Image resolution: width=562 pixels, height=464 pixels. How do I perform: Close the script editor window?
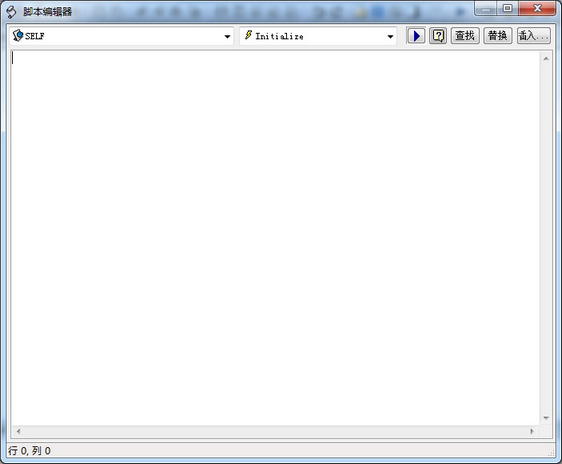click(537, 8)
